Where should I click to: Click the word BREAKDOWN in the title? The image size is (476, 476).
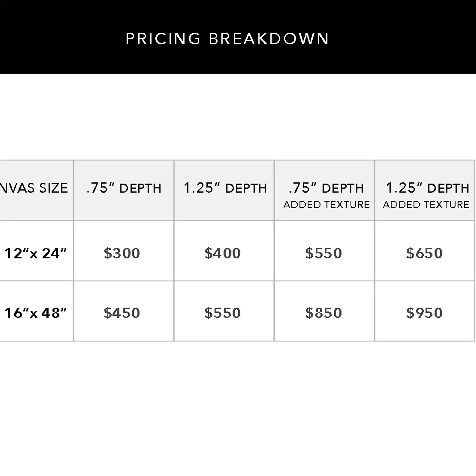[269, 39]
